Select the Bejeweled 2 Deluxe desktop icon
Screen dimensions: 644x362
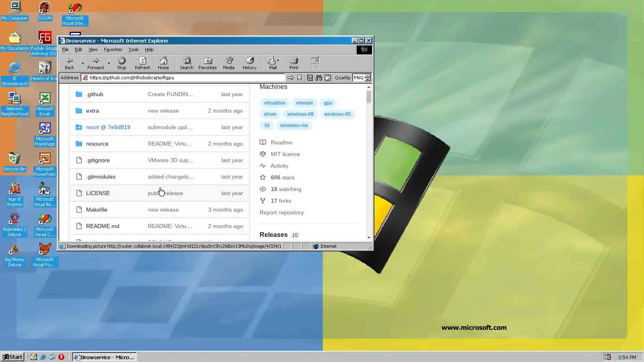pos(15,225)
